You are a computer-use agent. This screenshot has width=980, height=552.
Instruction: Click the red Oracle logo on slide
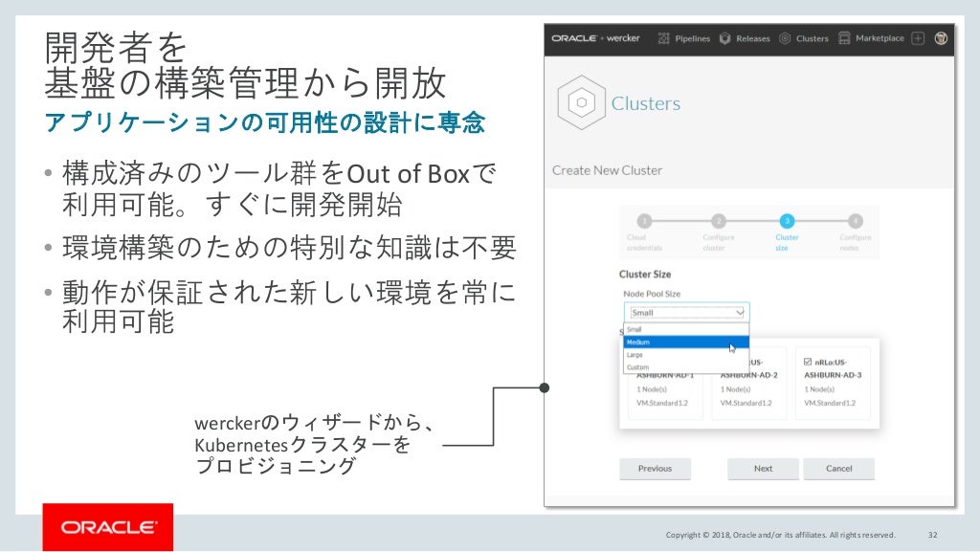point(108,528)
